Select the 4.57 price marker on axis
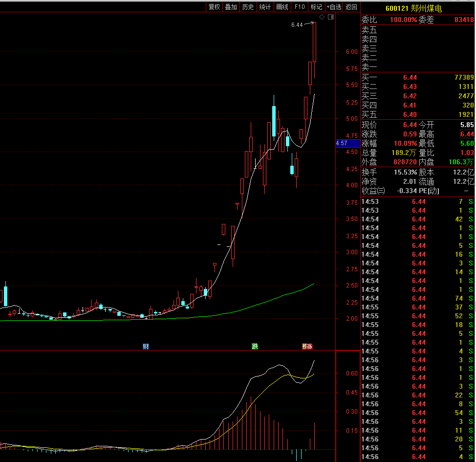 pos(347,143)
